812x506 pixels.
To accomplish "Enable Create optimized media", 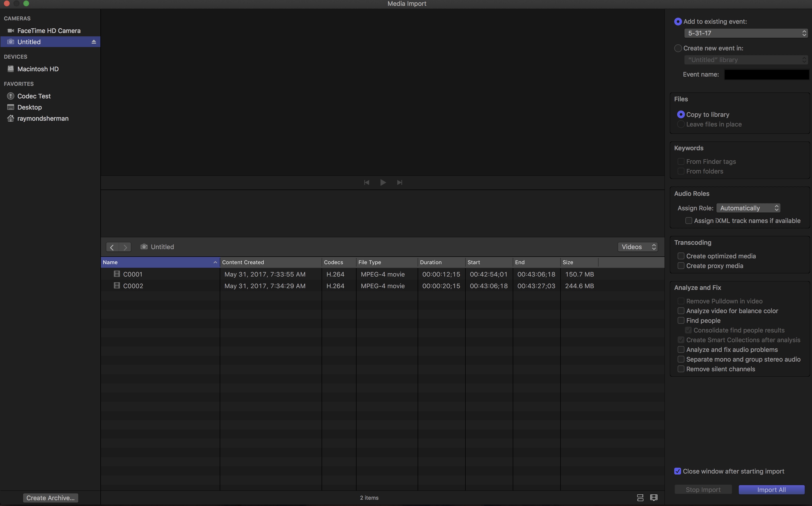I will [681, 256].
